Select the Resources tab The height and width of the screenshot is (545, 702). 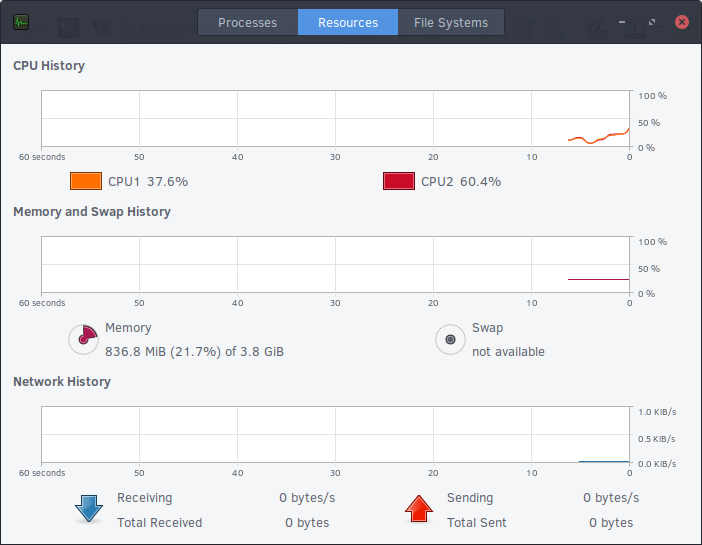tap(348, 22)
